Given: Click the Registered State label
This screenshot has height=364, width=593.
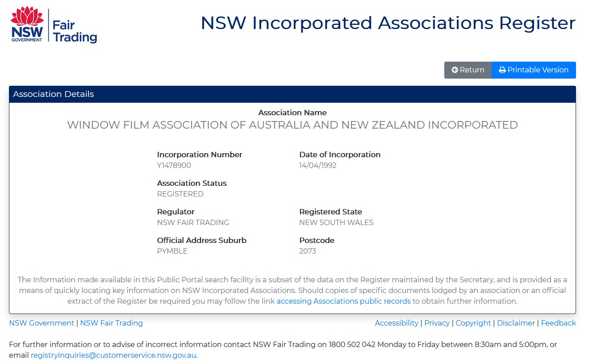Looking at the screenshot, I should pos(331,212).
